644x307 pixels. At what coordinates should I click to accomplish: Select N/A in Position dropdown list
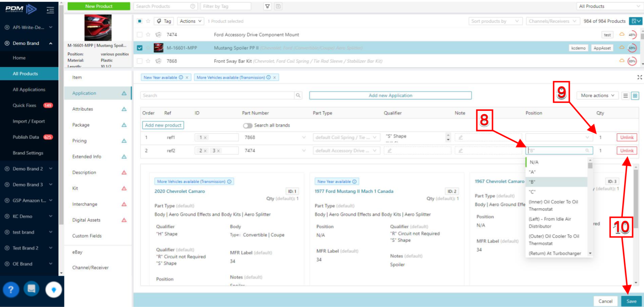click(x=556, y=162)
